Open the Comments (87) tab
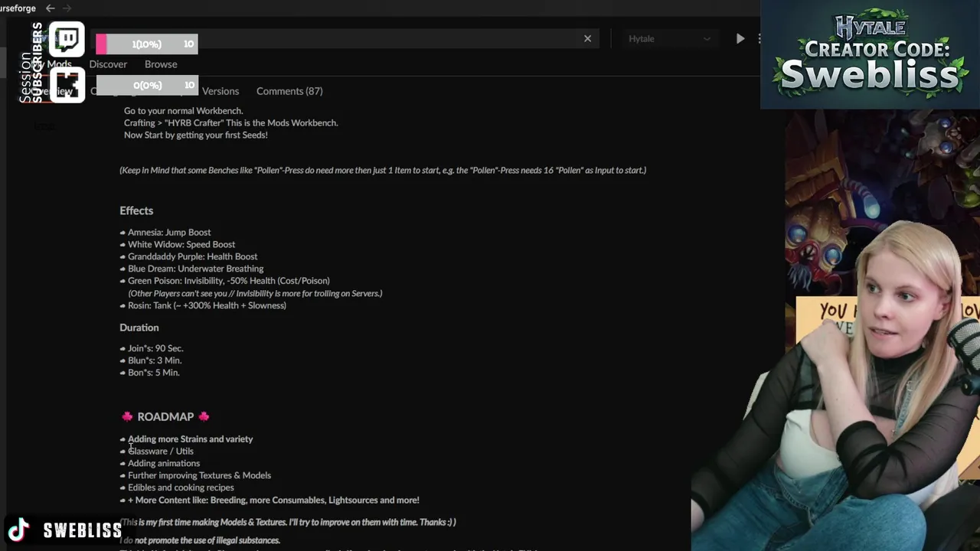 [289, 91]
